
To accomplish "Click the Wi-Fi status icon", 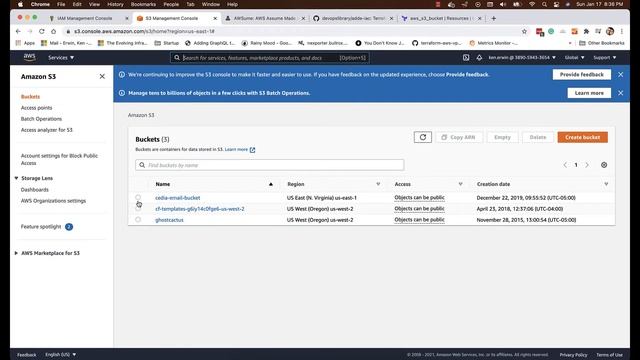I will click(532, 4).
